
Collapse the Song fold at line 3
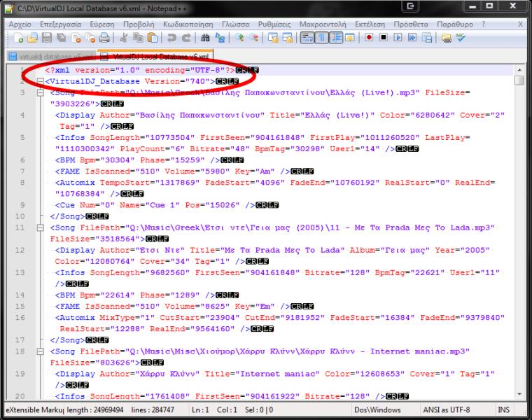40,92
